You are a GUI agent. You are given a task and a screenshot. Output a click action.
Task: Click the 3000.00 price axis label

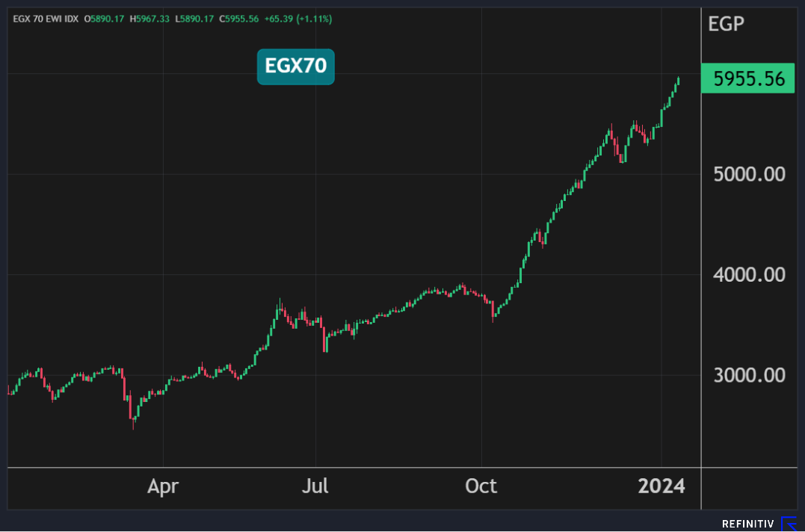pos(749,375)
